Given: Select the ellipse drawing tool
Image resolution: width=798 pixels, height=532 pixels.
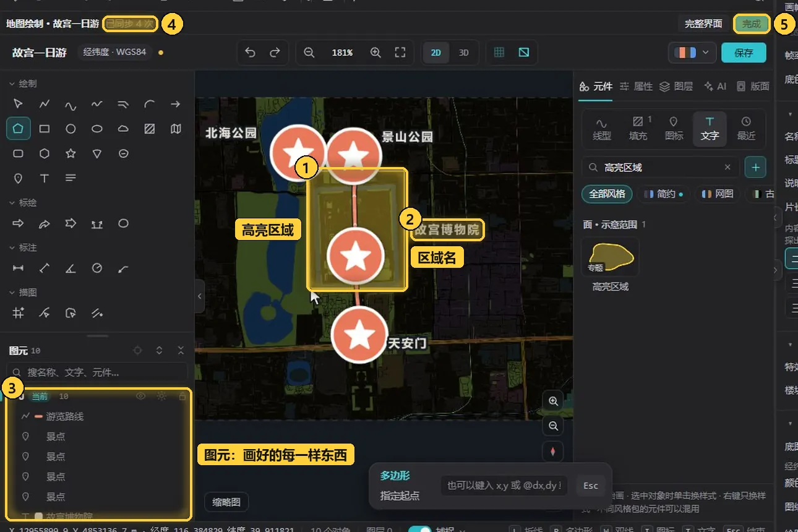Looking at the screenshot, I should pos(97,129).
